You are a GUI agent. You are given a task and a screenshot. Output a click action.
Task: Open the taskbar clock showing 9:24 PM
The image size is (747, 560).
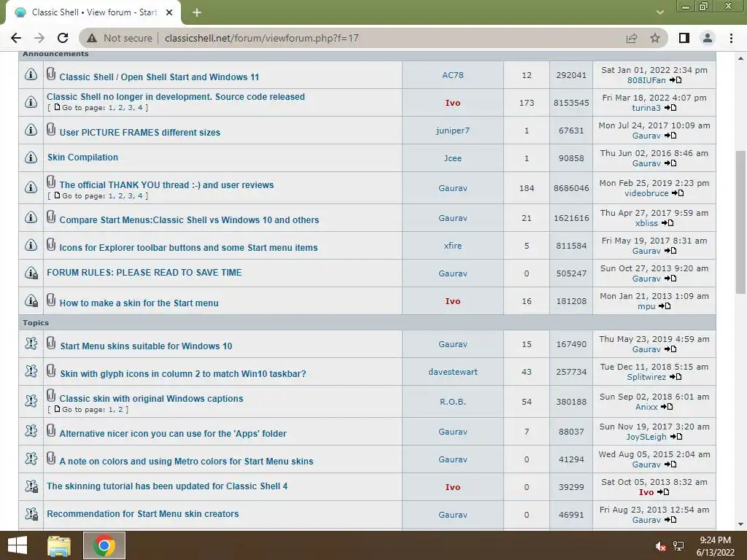(715, 546)
